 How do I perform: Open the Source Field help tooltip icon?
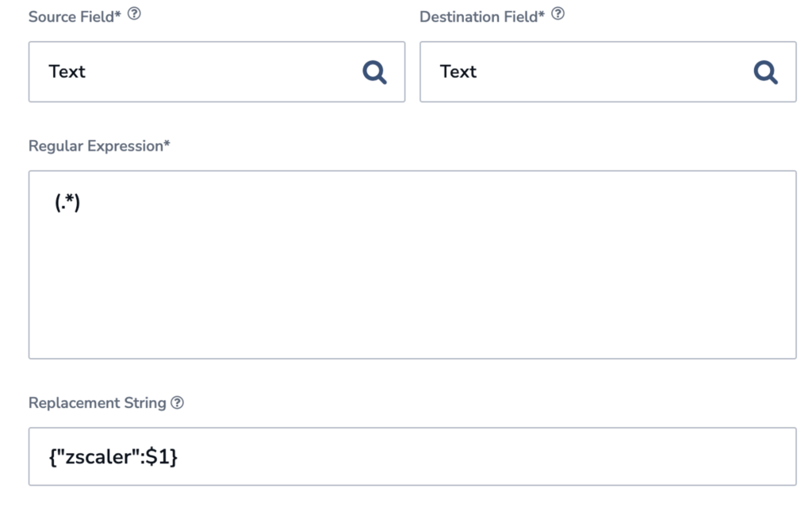pyautogui.click(x=134, y=14)
